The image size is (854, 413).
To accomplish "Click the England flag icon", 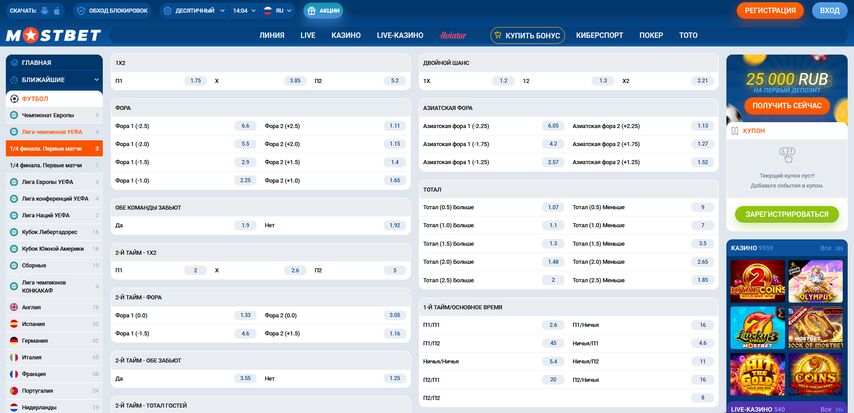I will tap(14, 307).
